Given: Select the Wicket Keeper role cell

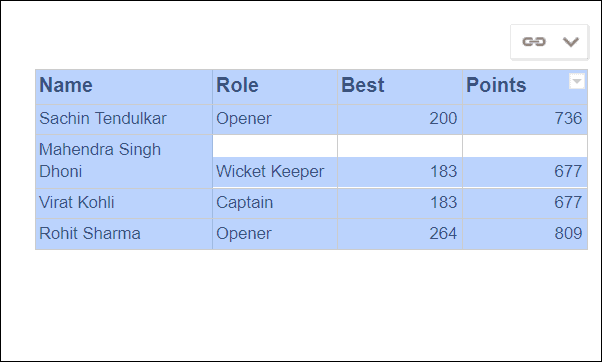Looking at the screenshot, I should click(x=275, y=172).
